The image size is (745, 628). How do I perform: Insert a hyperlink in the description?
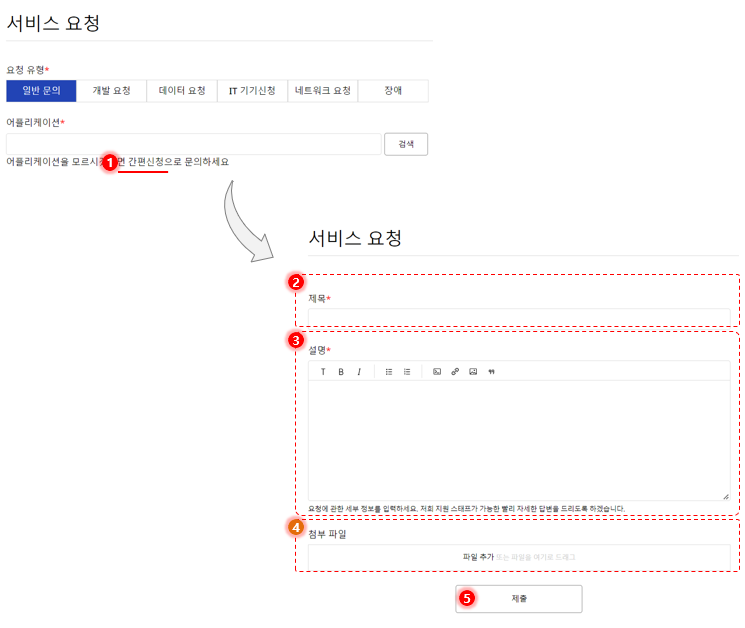tap(455, 371)
